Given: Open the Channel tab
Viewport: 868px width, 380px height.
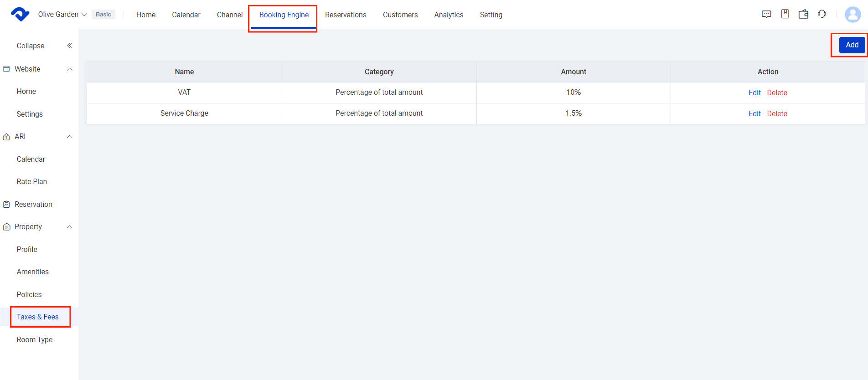Looking at the screenshot, I should 230,15.
